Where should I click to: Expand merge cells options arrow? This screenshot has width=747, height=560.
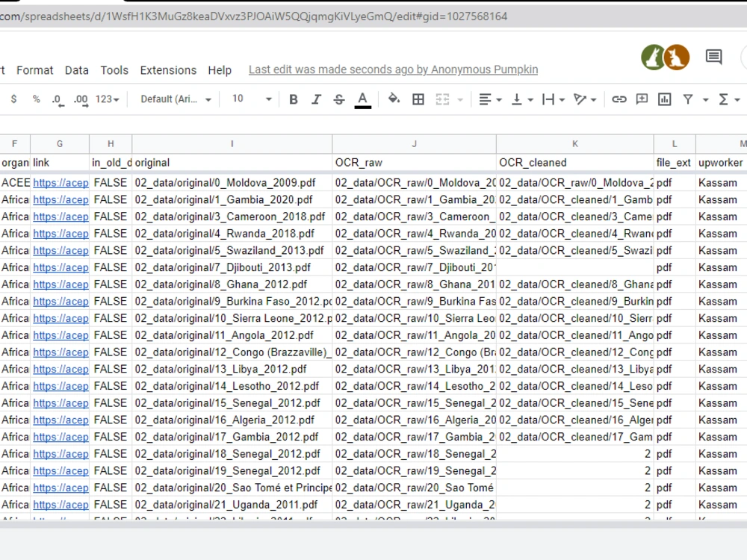pos(460,99)
